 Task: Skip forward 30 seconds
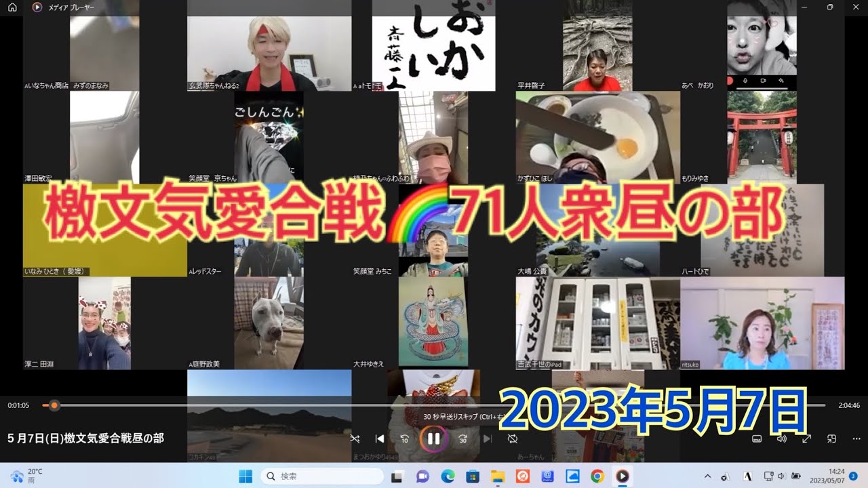click(x=462, y=439)
